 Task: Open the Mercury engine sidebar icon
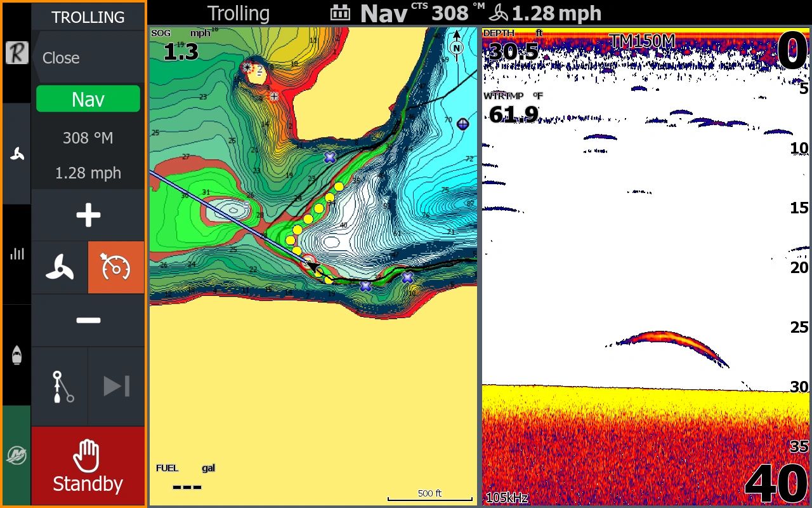16,455
